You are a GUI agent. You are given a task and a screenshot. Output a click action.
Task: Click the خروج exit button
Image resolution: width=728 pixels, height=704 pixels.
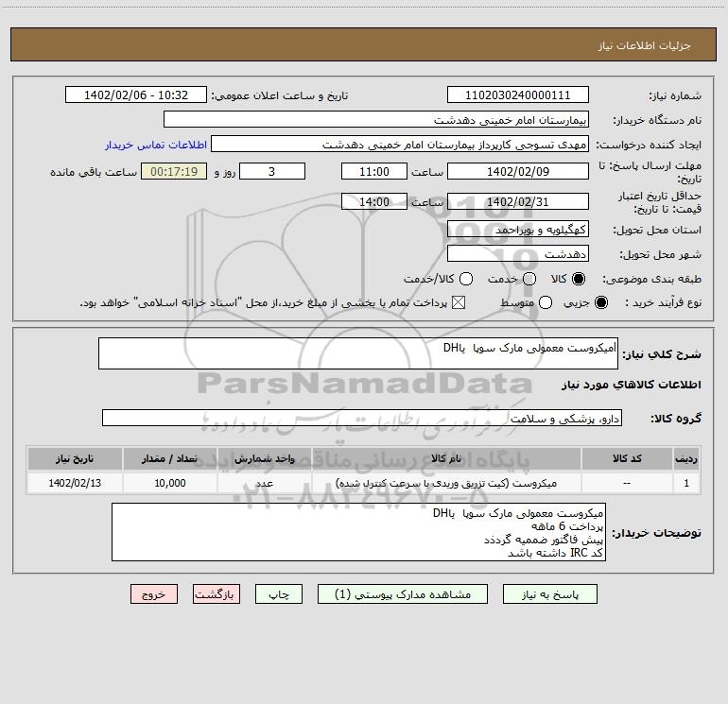154,594
